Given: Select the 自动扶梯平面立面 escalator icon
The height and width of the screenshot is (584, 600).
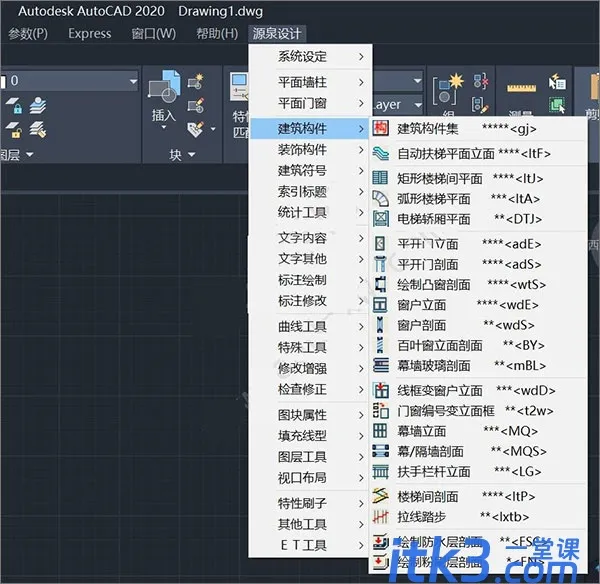Looking at the screenshot, I should 380,153.
